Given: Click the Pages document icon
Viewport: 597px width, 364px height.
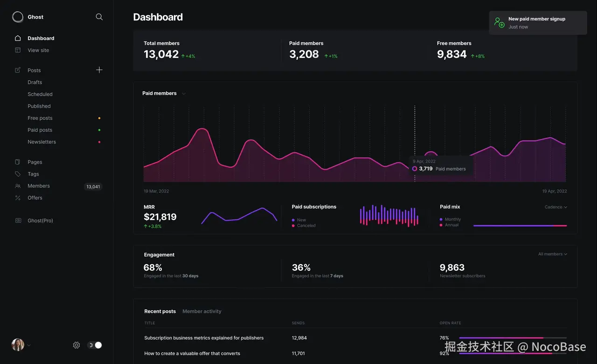Looking at the screenshot, I should 18,162.
